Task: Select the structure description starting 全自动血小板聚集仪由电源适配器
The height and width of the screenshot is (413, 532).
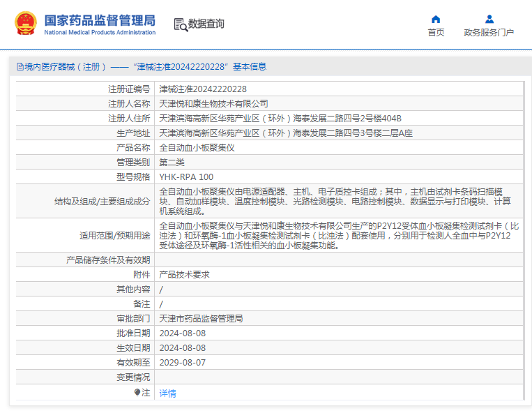Action: point(335,202)
